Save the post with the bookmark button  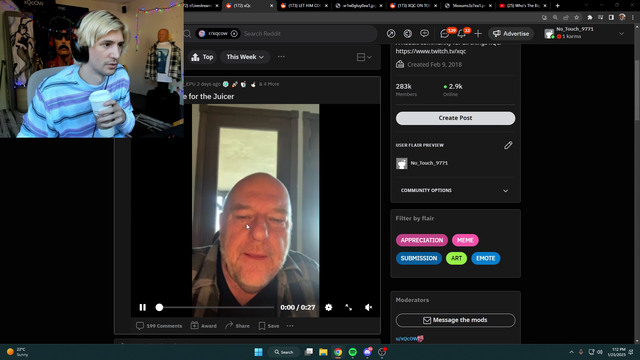tap(269, 326)
